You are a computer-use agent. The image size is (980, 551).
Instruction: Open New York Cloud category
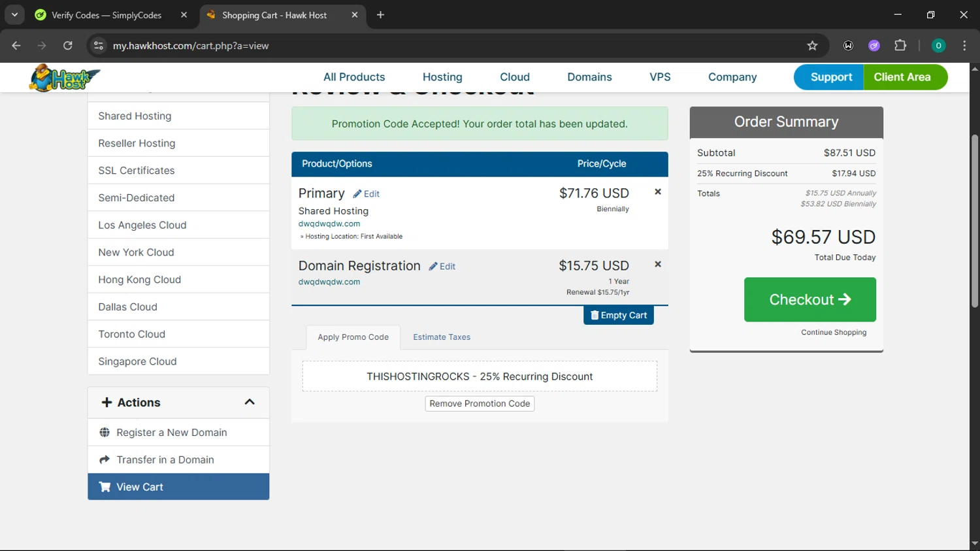coord(178,252)
